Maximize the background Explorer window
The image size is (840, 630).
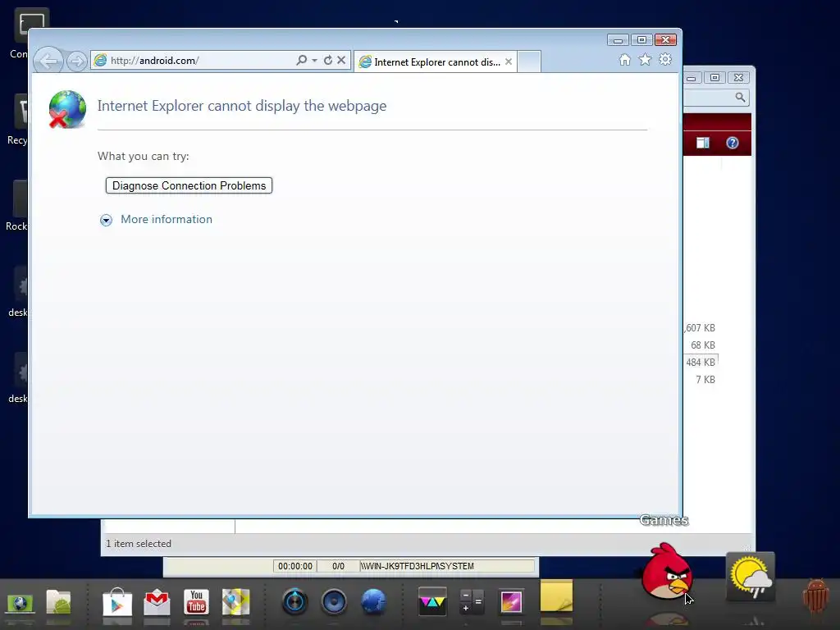click(714, 78)
